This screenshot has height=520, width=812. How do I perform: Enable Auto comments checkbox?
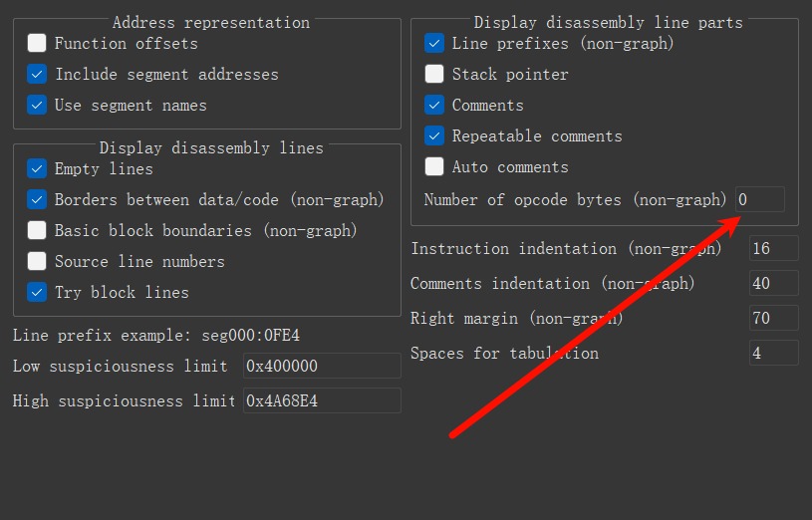coord(434,166)
